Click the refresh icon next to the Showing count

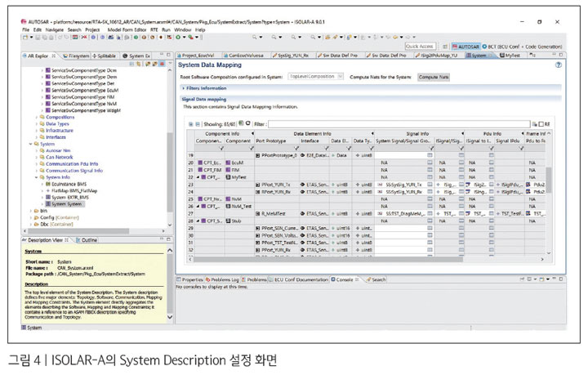248,123
